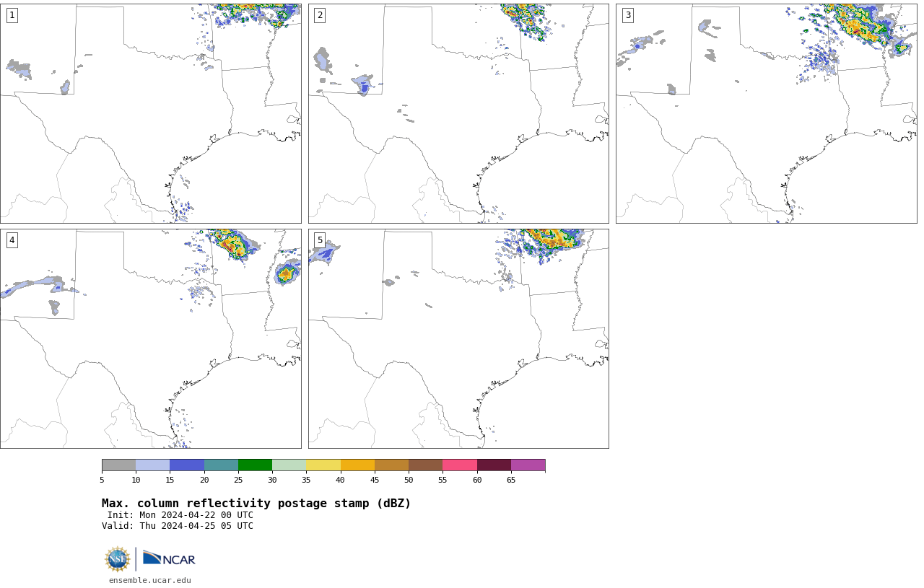The width and height of the screenshot is (924, 588).
Task: Open ensemble member 2 reflectivity map
Action: (458, 113)
